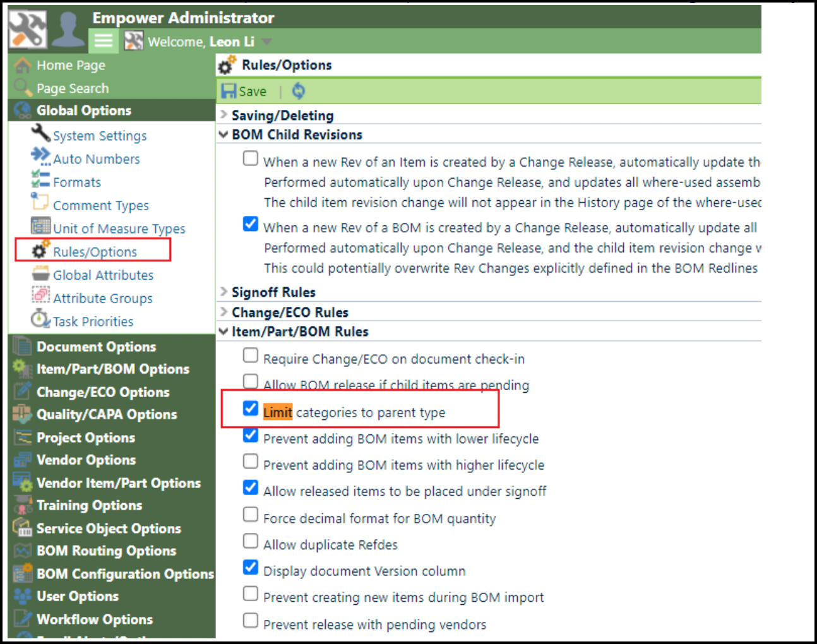The image size is (817, 644).
Task: Open the Home Page link
Action: pos(71,65)
